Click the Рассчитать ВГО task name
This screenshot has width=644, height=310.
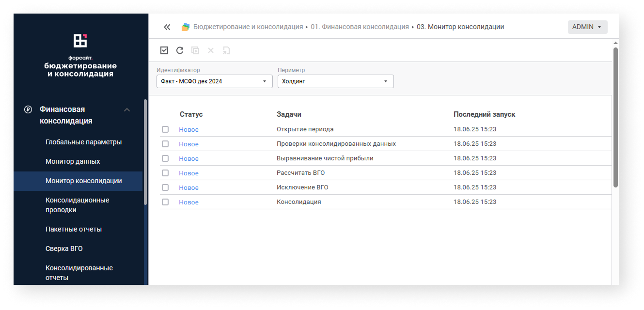(x=300, y=173)
